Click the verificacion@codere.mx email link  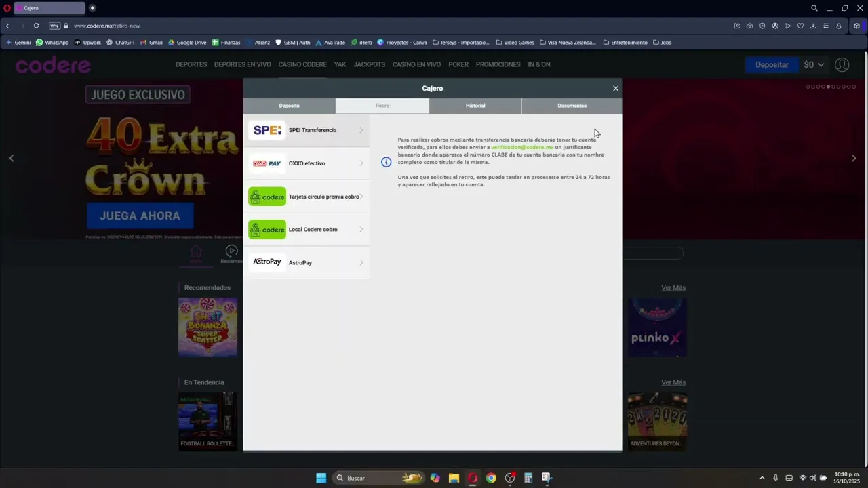pos(522,147)
